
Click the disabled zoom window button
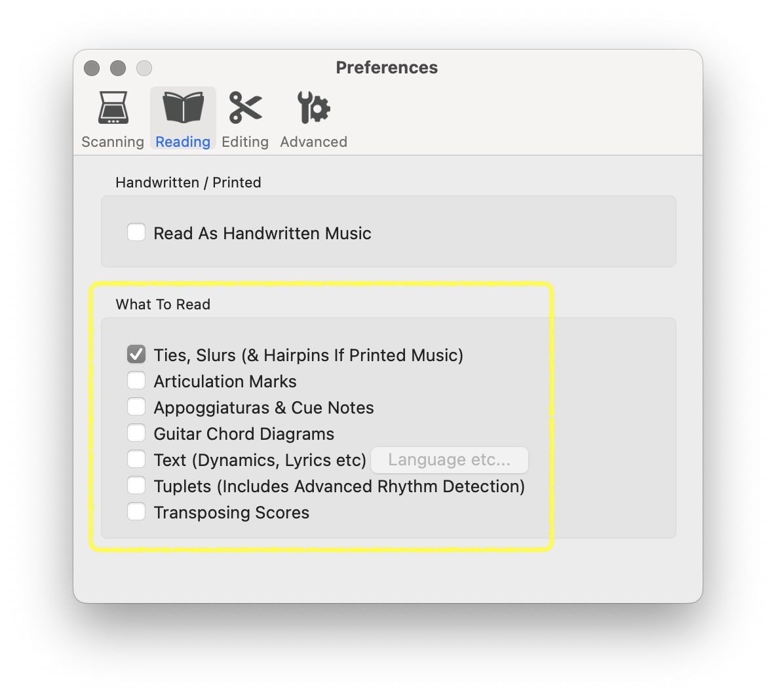click(x=144, y=68)
